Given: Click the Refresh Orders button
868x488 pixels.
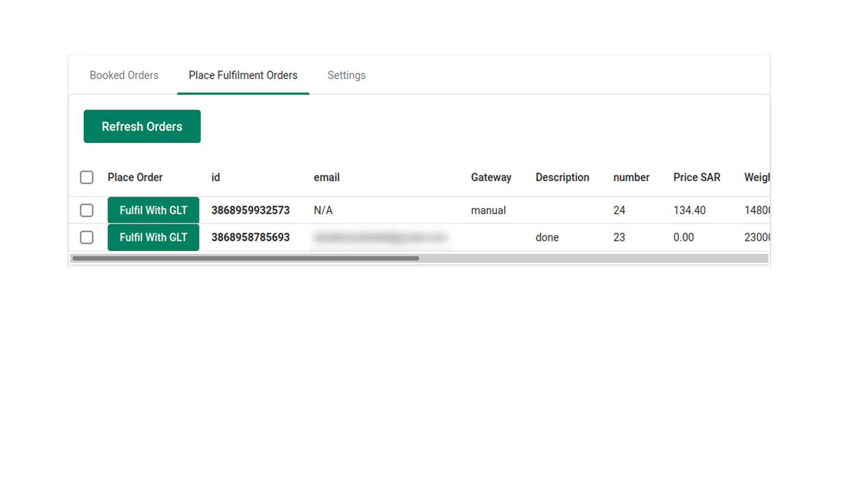Looking at the screenshot, I should pos(142,126).
